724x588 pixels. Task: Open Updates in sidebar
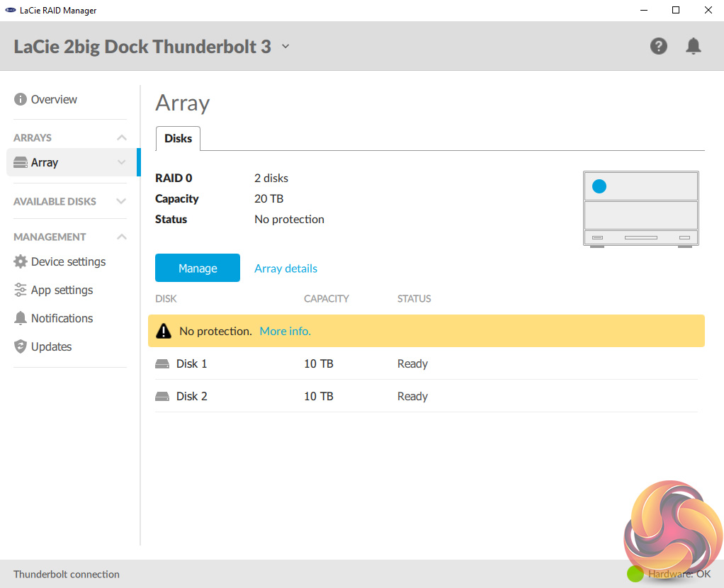(51, 347)
